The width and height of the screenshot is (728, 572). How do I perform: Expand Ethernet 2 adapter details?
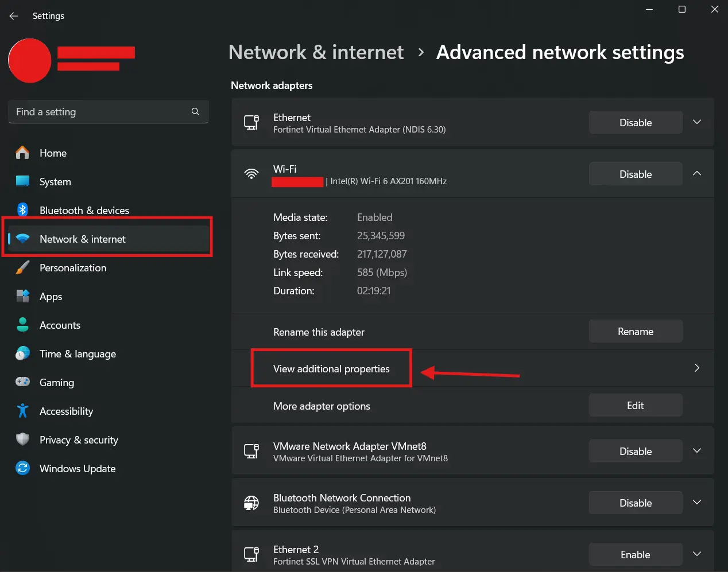(x=697, y=554)
